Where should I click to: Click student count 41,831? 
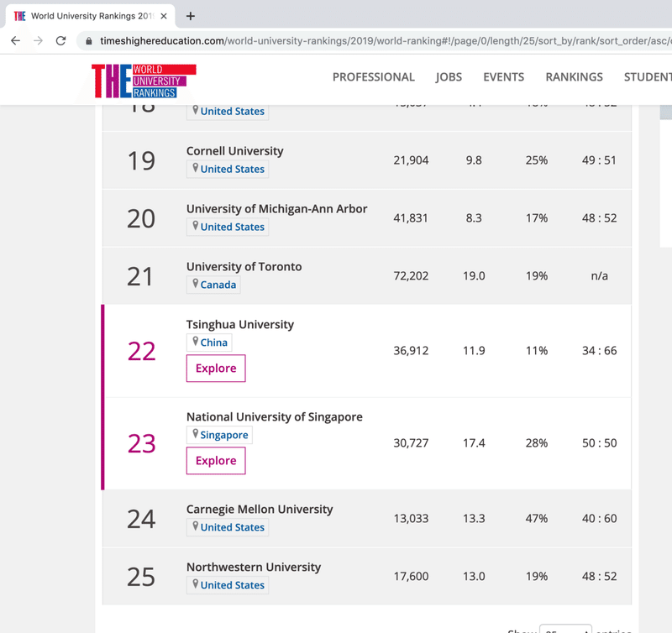(x=411, y=218)
